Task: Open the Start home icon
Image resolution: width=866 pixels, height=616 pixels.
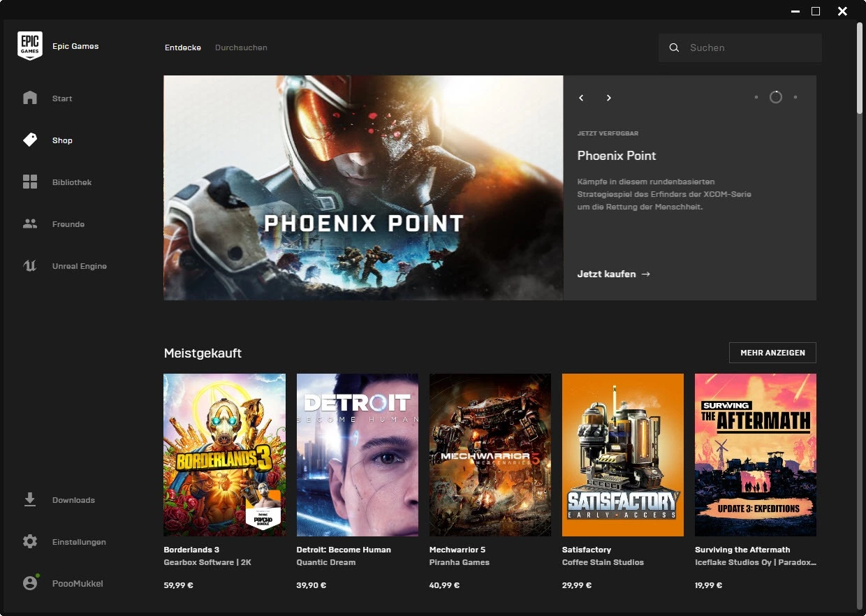Action: point(30,98)
